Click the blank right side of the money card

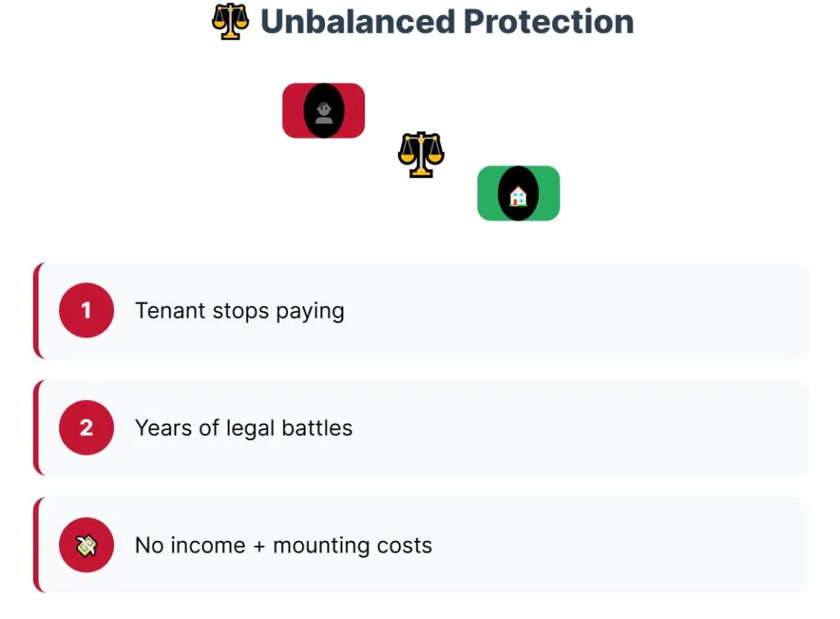[656, 545]
